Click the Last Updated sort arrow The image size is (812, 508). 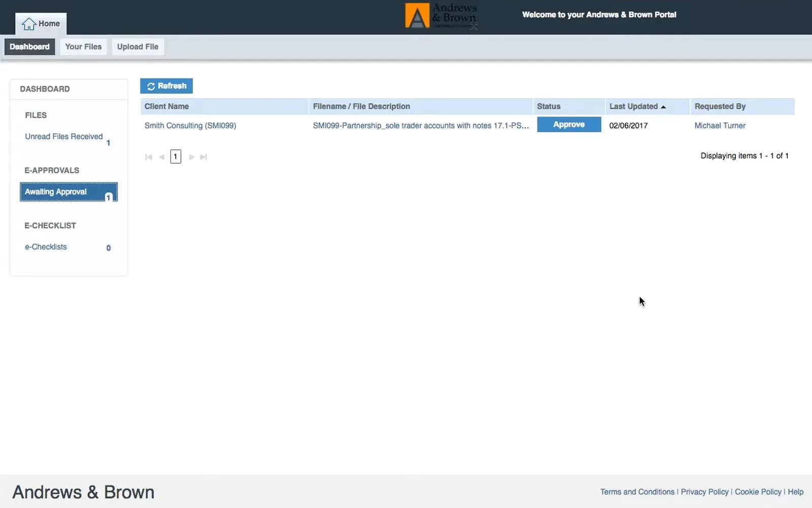click(663, 107)
